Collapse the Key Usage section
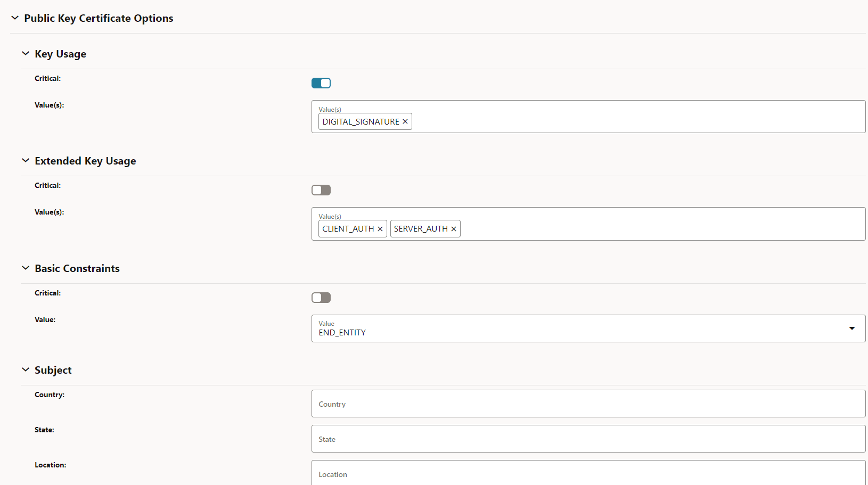This screenshot has width=868, height=485. pyautogui.click(x=25, y=53)
